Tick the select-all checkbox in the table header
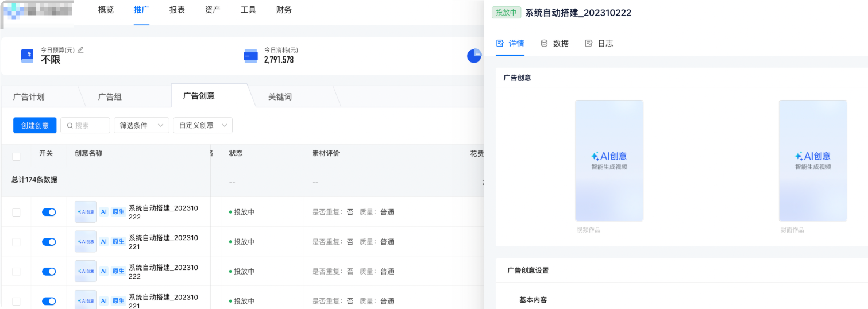Image resolution: width=868 pixels, height=309 pixels. point(16,156)
